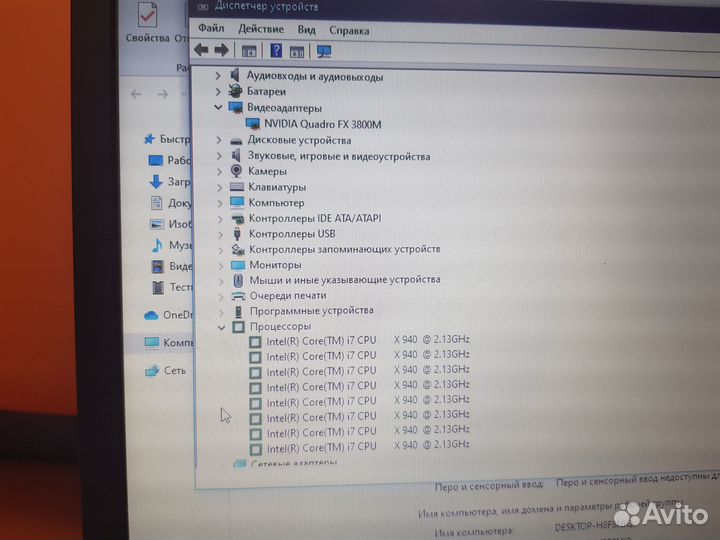This screenshot has width=720, height=540.
Task: Expand the Батареи node
Action: pyautogui.click(x=218, y=92)
